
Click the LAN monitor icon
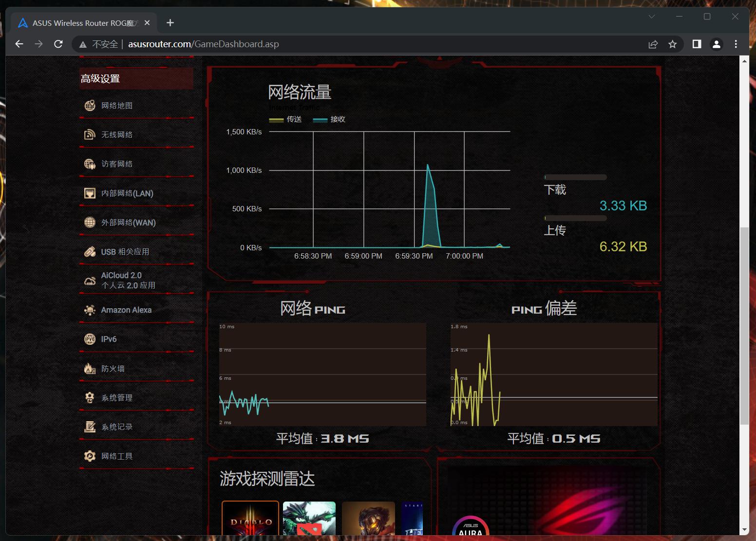90,193
